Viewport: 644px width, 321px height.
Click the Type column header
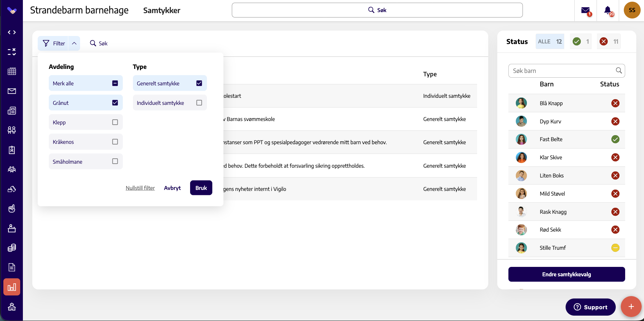(430, 74)
